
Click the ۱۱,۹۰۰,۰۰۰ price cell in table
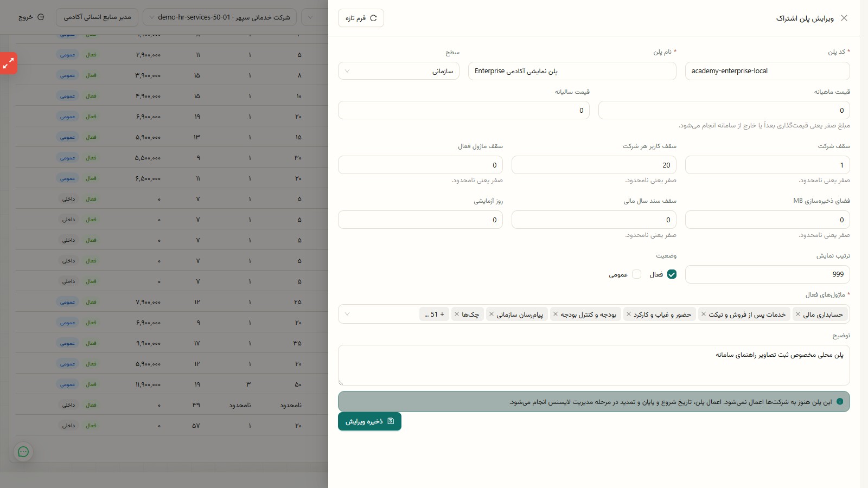pyautogui.click(x=148, y=384)
